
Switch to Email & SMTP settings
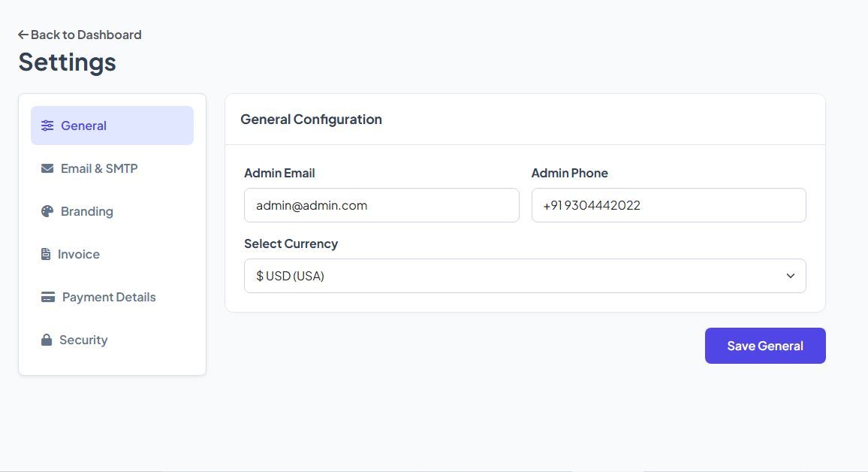click(x=99, y=168)
